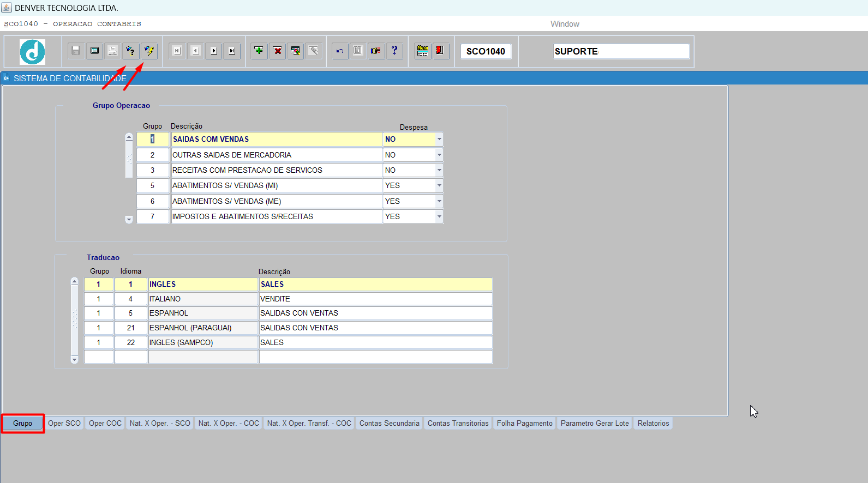Click the undo arrow icon
The height and width of the screenshot is (483, 868).
click(340, 51)
